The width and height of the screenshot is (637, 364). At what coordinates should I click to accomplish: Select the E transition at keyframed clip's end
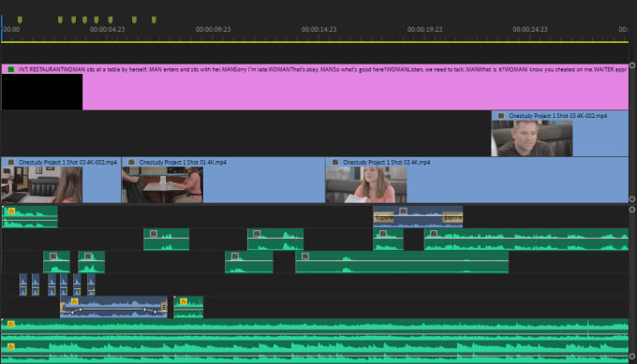(164, 307)
